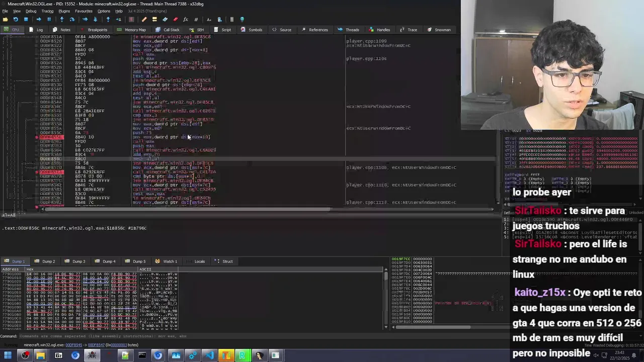Open the View menu
The height and width of the screenshot is (362, 644).
(17, 11)
